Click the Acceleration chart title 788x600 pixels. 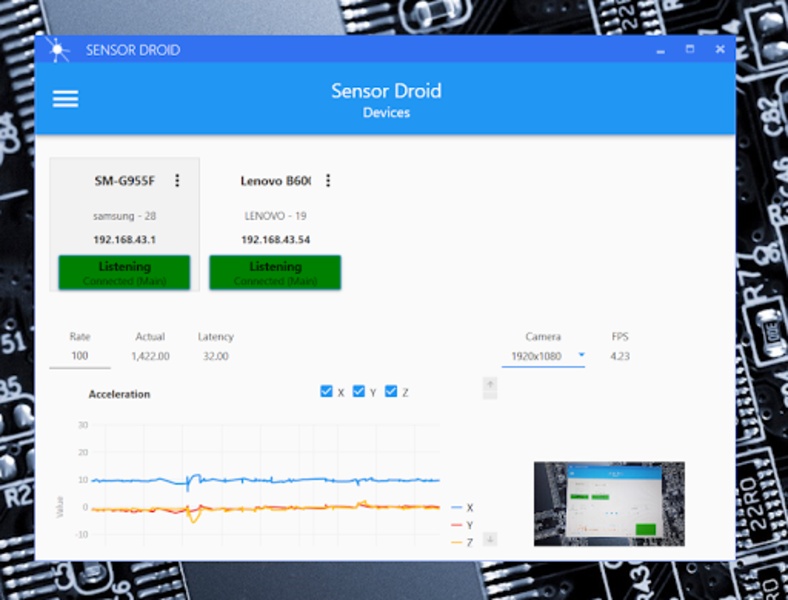point(120,394)
